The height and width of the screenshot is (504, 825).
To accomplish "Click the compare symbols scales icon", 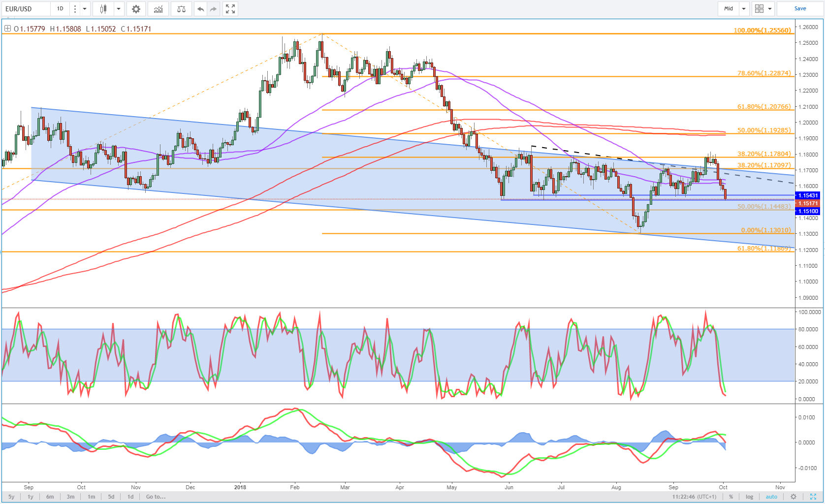I will [x=181, y=9].
